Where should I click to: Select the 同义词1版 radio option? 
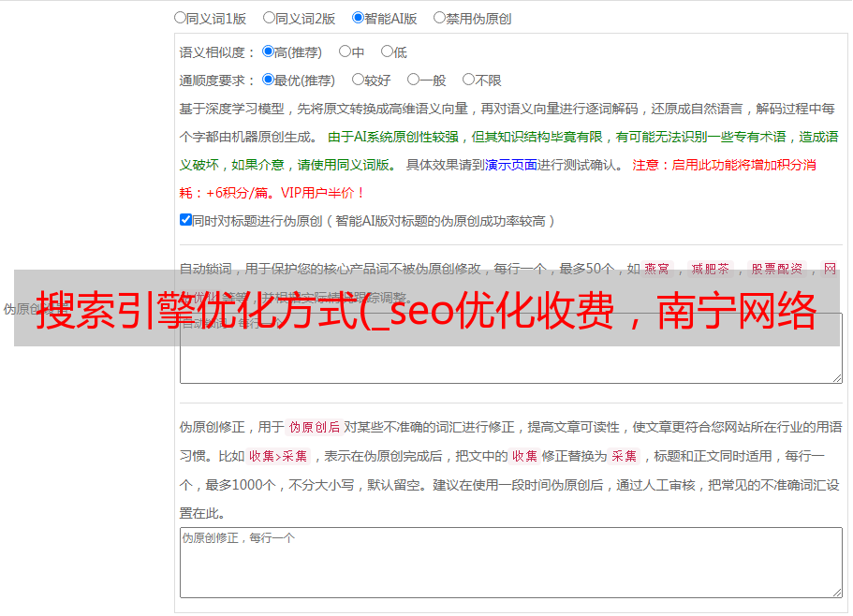pos(180,18)
